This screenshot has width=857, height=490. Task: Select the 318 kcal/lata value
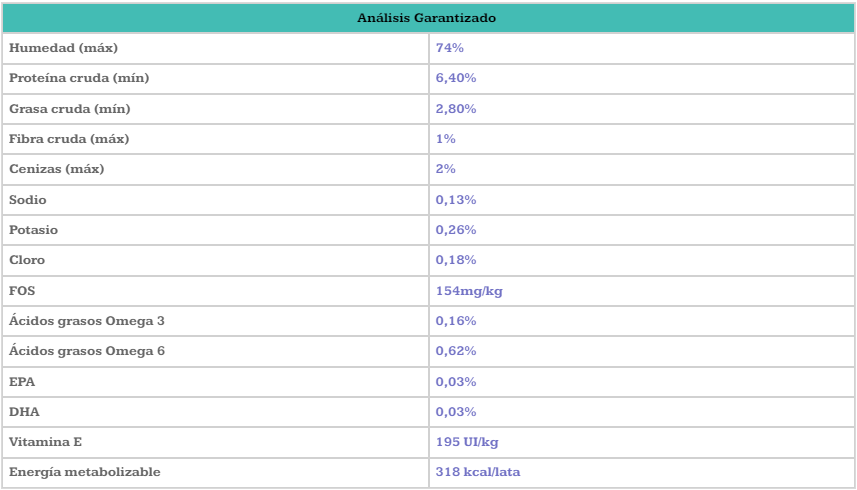[x=477, y=472]
